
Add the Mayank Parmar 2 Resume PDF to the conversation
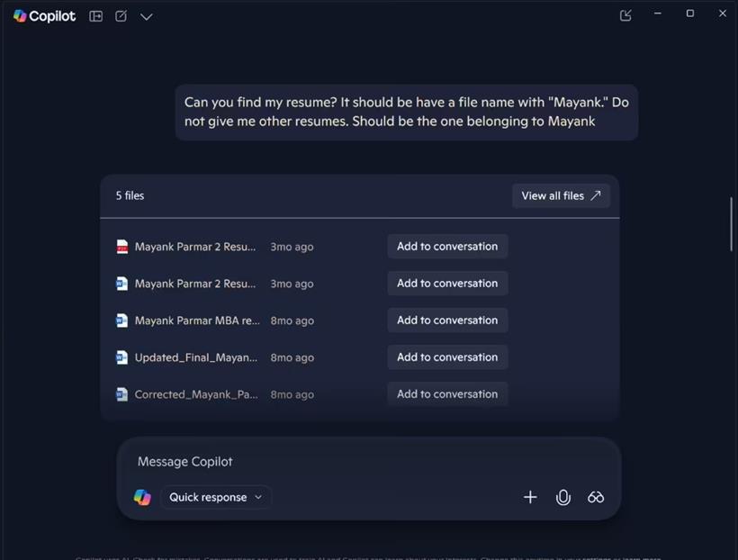tap(447, 247)
